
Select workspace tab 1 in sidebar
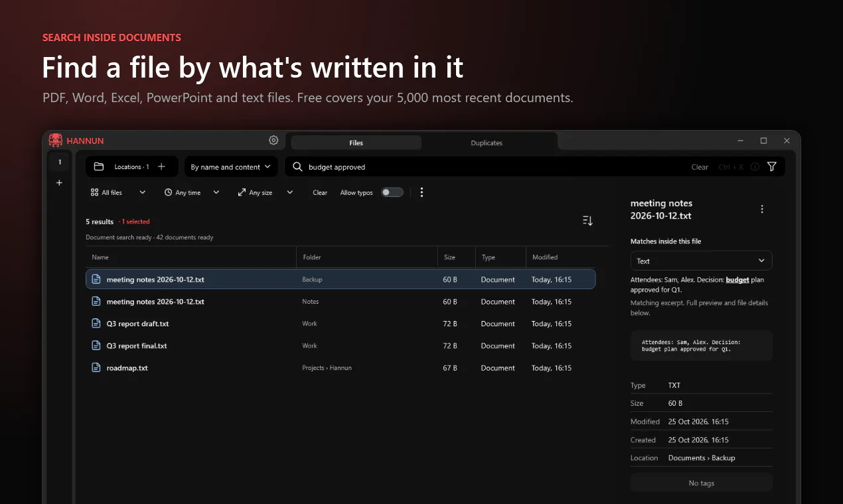60,162
